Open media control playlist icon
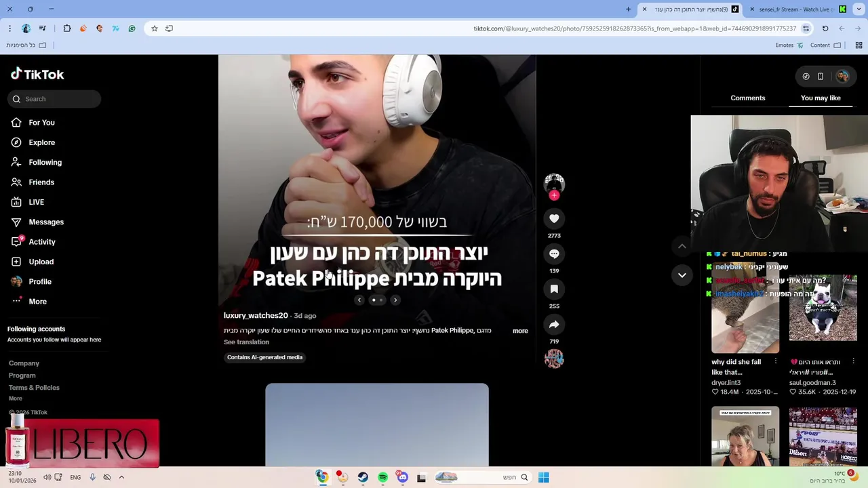Screen dimensions: 868x488 [x=43, y=28]
